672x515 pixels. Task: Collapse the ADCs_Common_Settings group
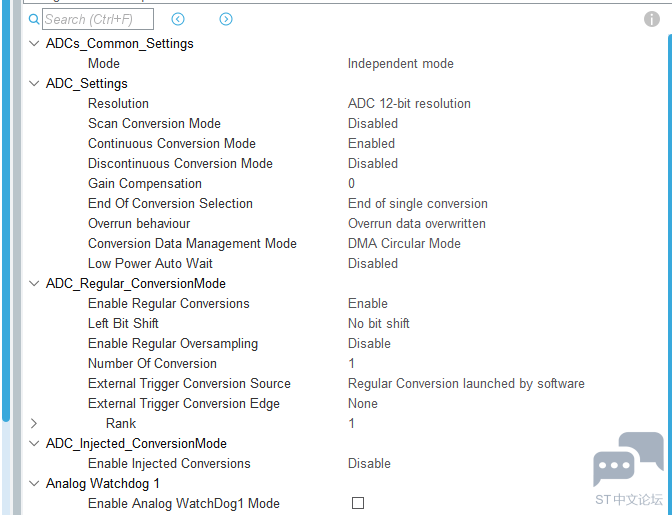[x=35, y=43]
